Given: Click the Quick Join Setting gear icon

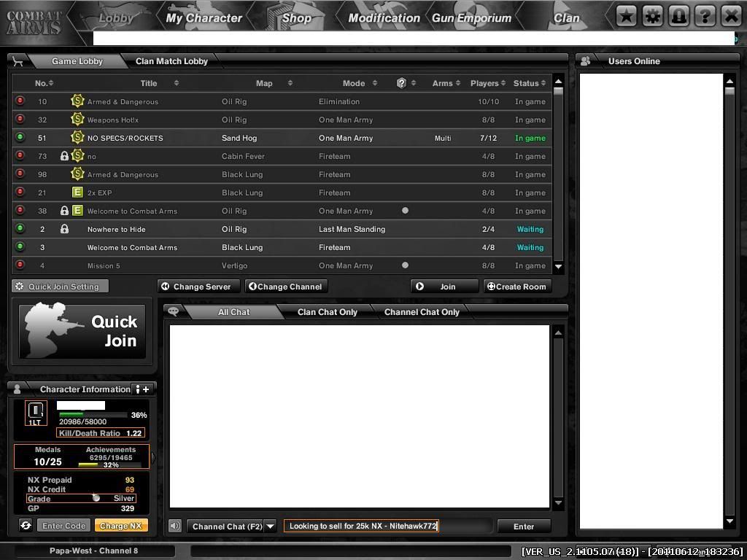Looking at the screenshot, I should click(20, 286).
